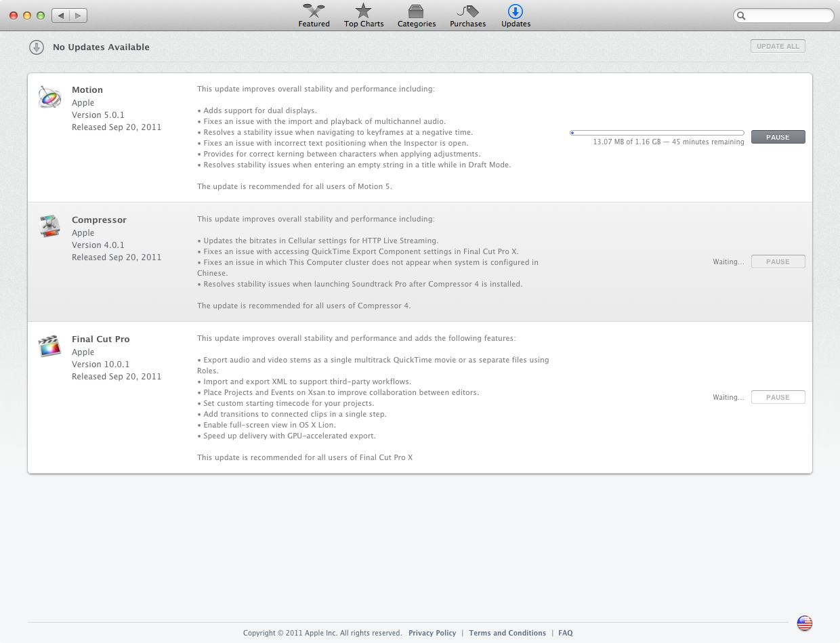
Task: Click the search field
Action: point(783,15)
